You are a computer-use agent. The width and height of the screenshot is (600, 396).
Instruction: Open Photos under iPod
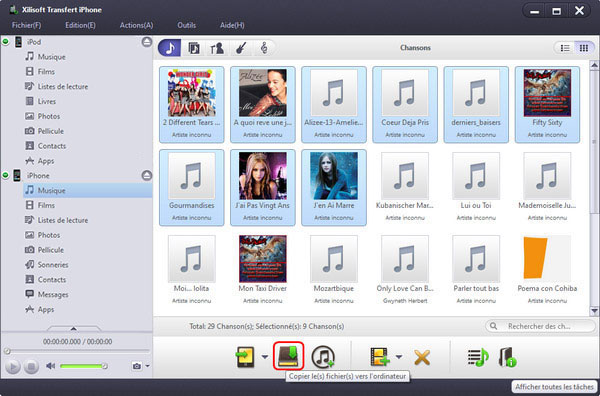tap(49, 116)
